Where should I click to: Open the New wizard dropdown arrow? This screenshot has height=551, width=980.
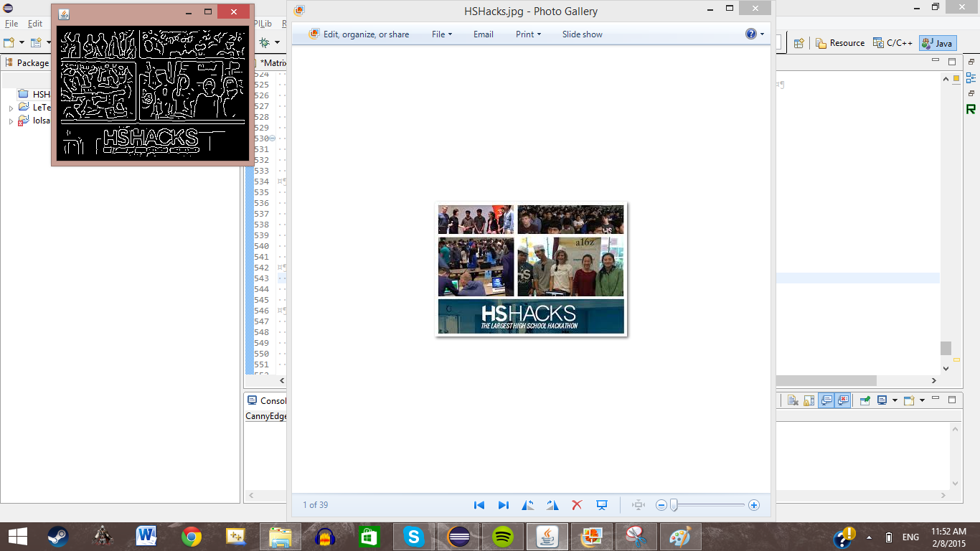coord(22,43)
